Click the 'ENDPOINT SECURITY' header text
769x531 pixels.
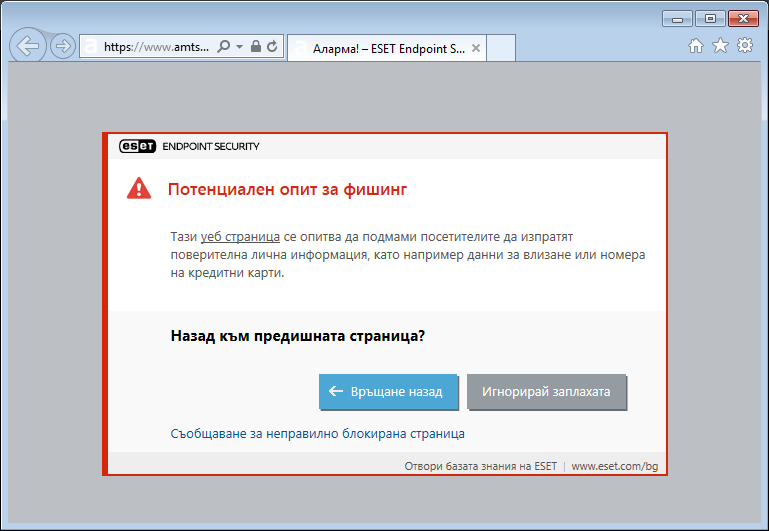[x=211, y=146]
